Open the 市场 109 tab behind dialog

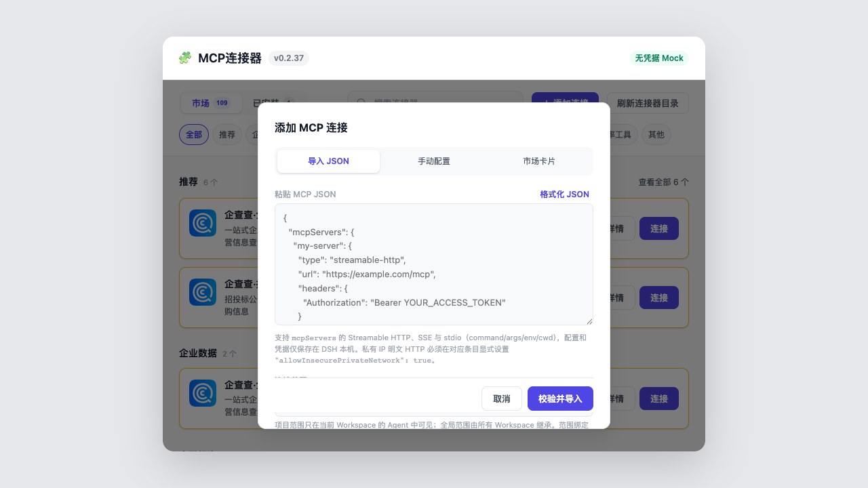[210, 103]
